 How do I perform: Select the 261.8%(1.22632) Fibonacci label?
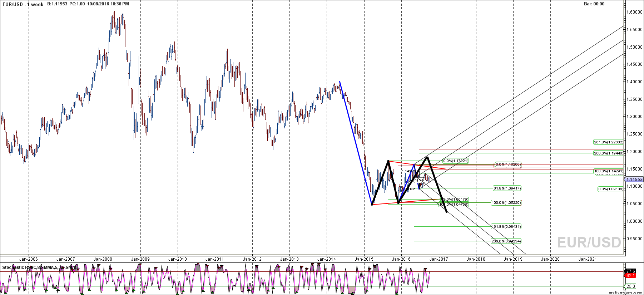pyautogui.click(x=609, y=142)
